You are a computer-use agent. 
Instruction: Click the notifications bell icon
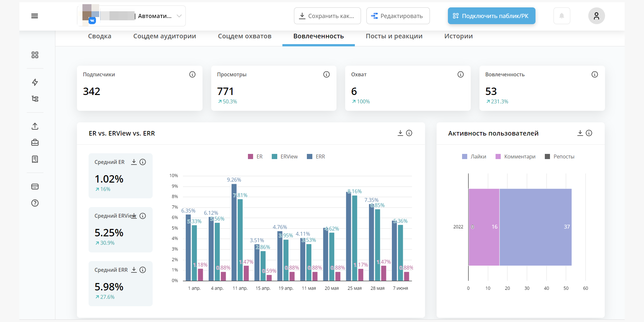pyautogui.click(x=562, y=16)
